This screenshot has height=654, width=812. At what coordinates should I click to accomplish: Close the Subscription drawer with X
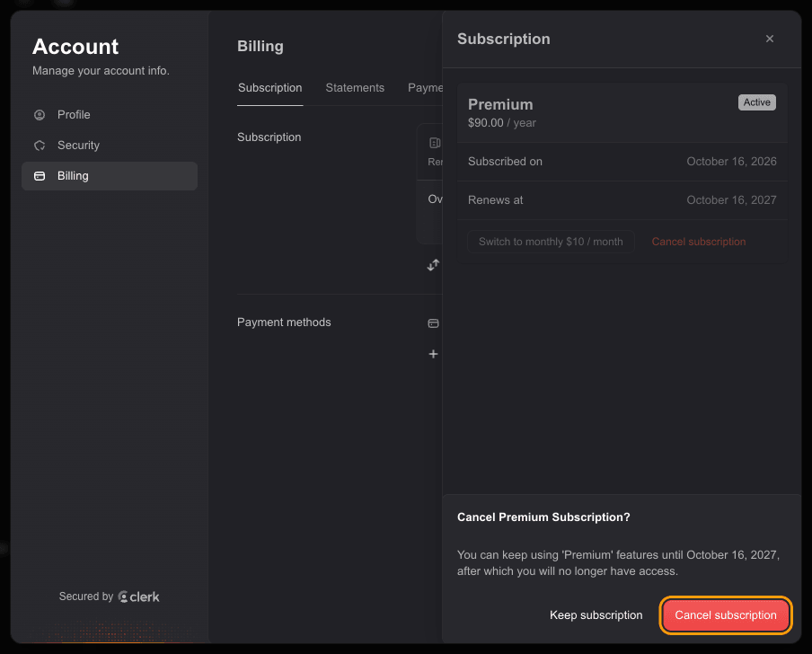tap(770, 39)
